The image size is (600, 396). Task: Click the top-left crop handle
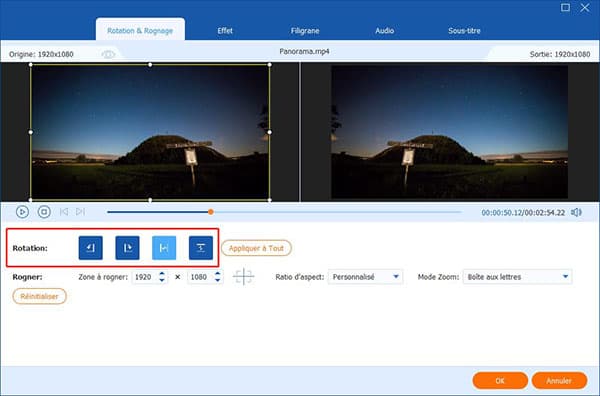coord(31,65)
